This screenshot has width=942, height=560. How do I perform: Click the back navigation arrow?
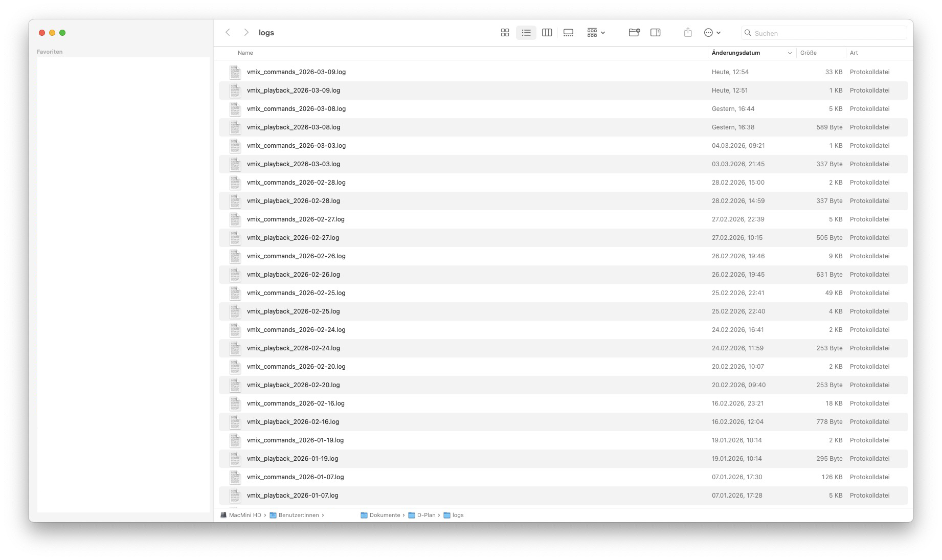(x=228, y=32)
